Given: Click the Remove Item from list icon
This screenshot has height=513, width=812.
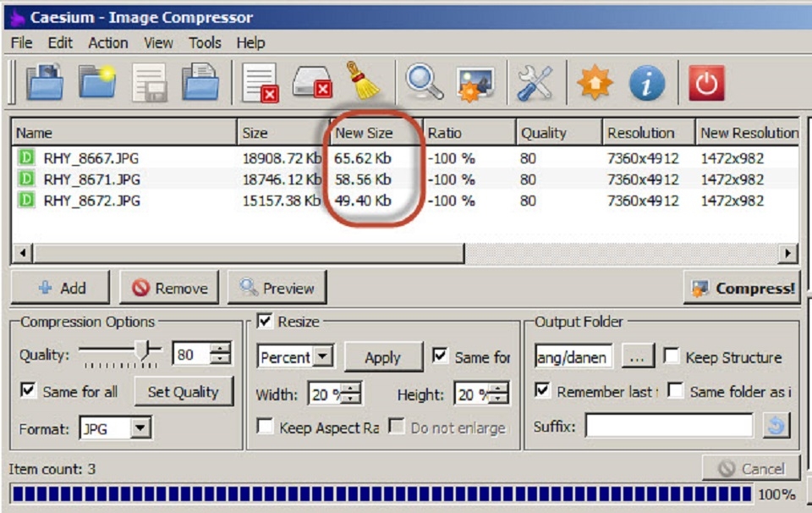Looking at the screenshot, I should tap(261, 83).
